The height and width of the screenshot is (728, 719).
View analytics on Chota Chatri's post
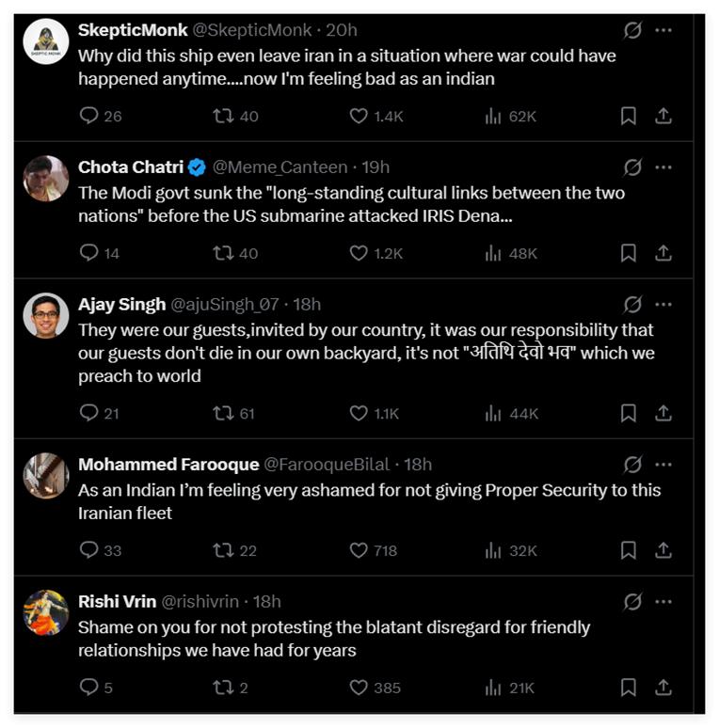(493, 253)
